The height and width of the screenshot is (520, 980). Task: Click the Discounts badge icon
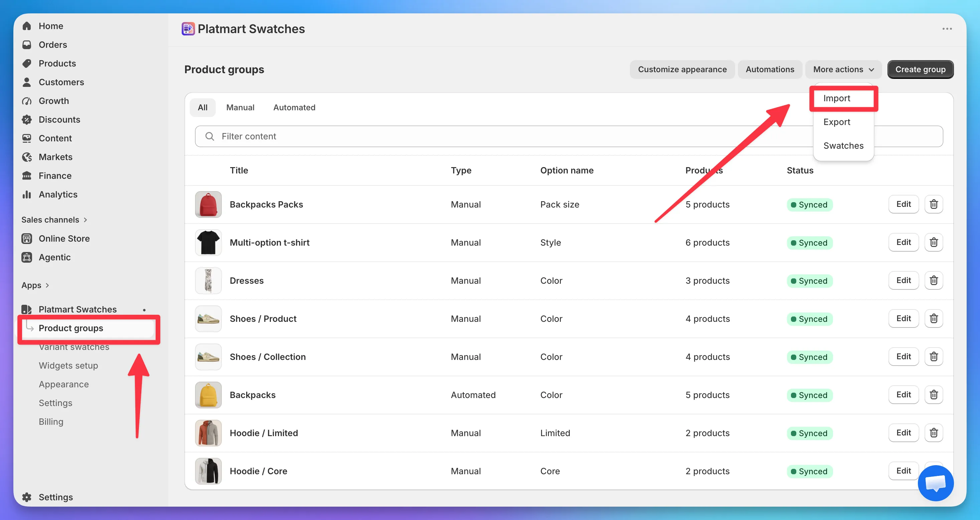point(27,120)
